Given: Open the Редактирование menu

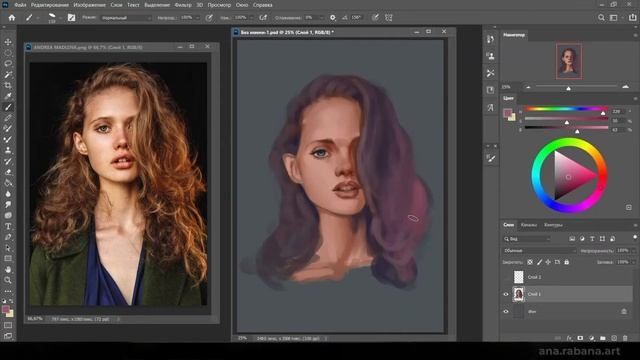Looking at the screenshot, I should coord(50,5).
